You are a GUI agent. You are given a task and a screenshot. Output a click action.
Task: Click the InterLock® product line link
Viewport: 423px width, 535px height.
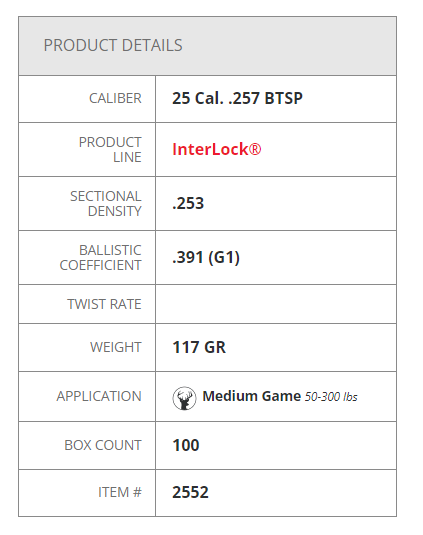(x=217, y=149)
